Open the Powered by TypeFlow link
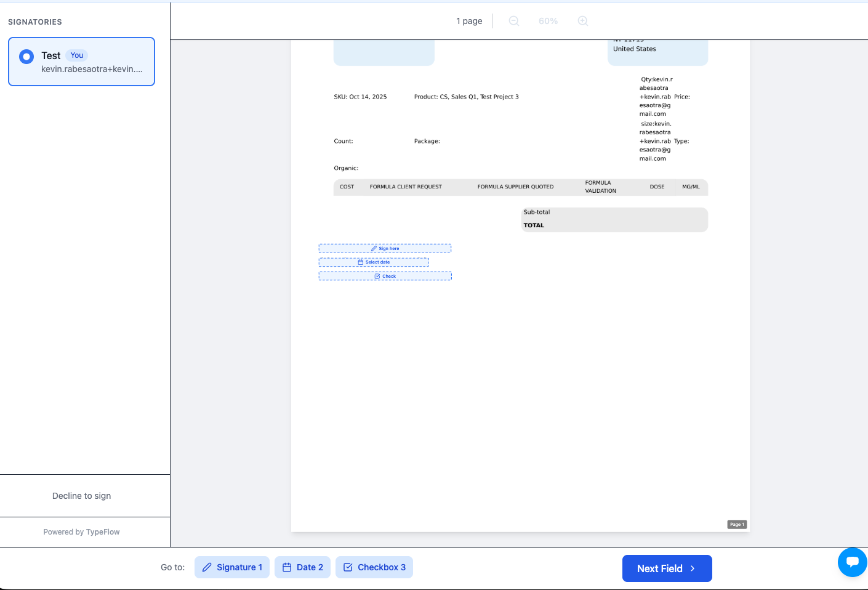The height and width of the screenshot is (590, 868). click(82, 532)
